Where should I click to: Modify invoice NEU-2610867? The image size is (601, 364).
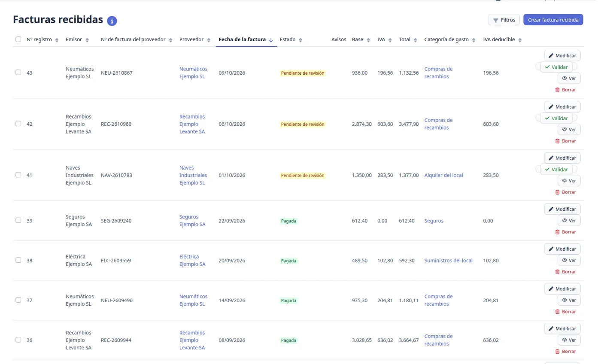tap(562, 56)
